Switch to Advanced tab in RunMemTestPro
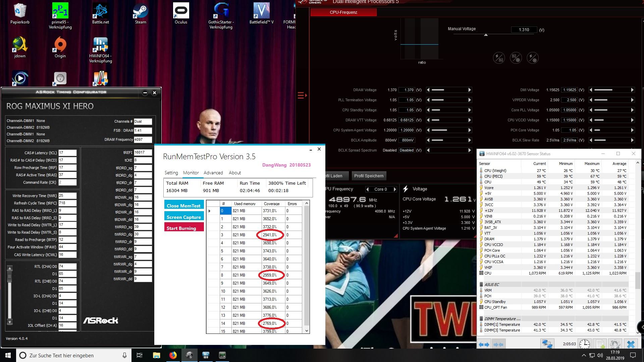 213,173
